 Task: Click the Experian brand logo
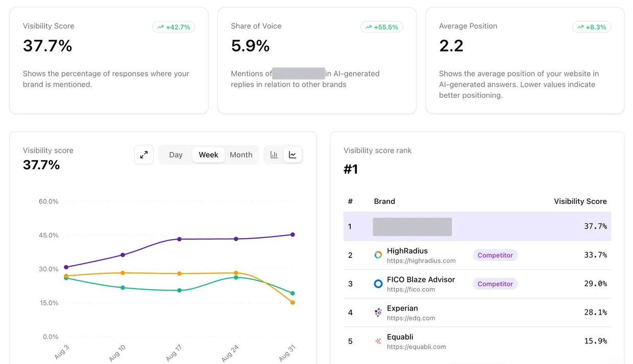pyautogui.click(x=378, y=313)
